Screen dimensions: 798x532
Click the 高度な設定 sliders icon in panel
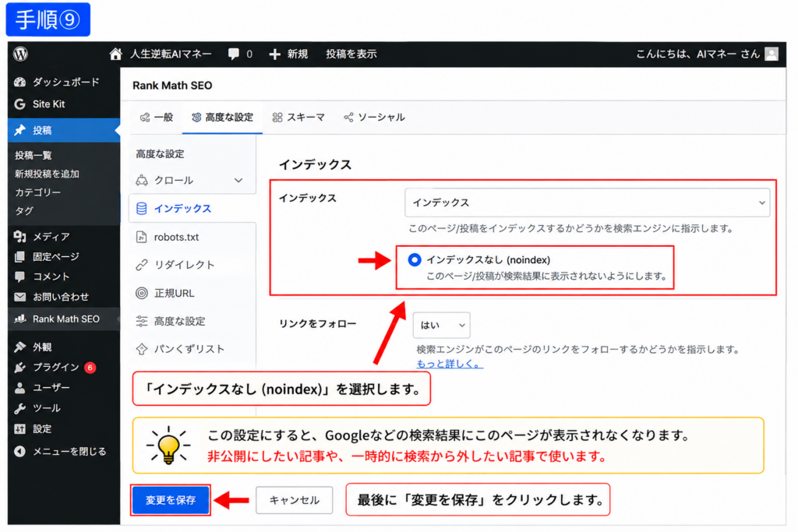coord(142,321)
